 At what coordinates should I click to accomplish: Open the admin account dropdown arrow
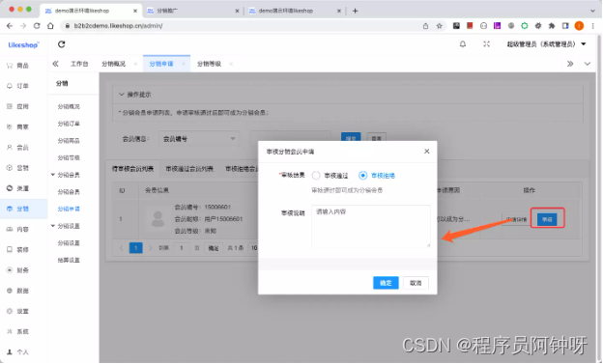(584, 44)
